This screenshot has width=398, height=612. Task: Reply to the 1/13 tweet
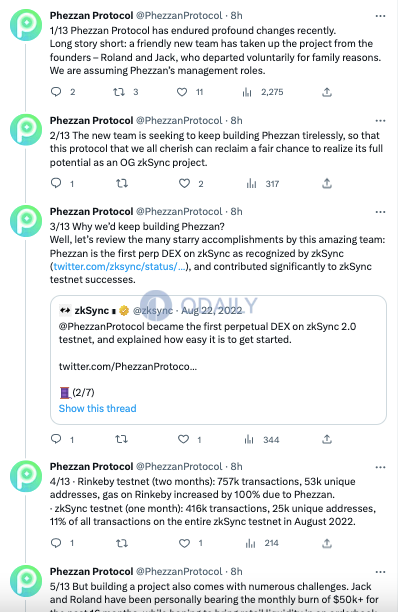pyautogui.click(x=56, y=92)
